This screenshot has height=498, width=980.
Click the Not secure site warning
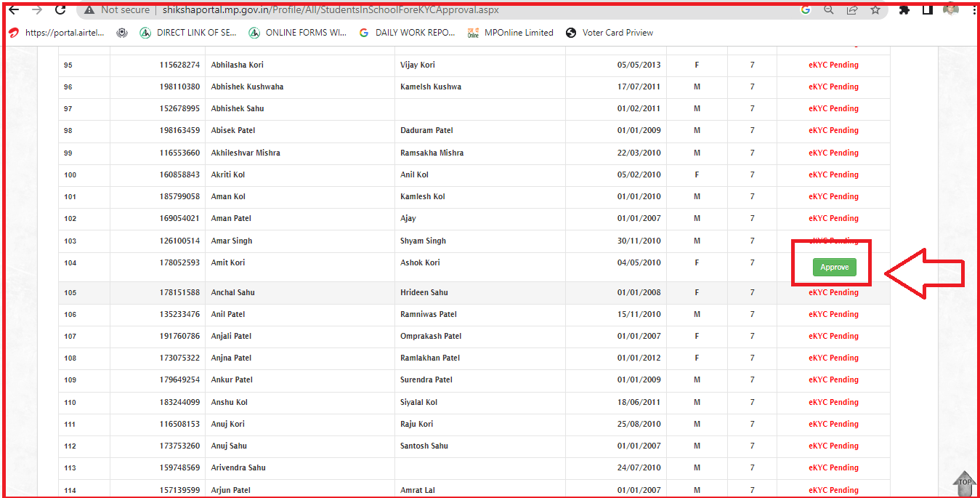pyautogui.click(x=116, y=10)
